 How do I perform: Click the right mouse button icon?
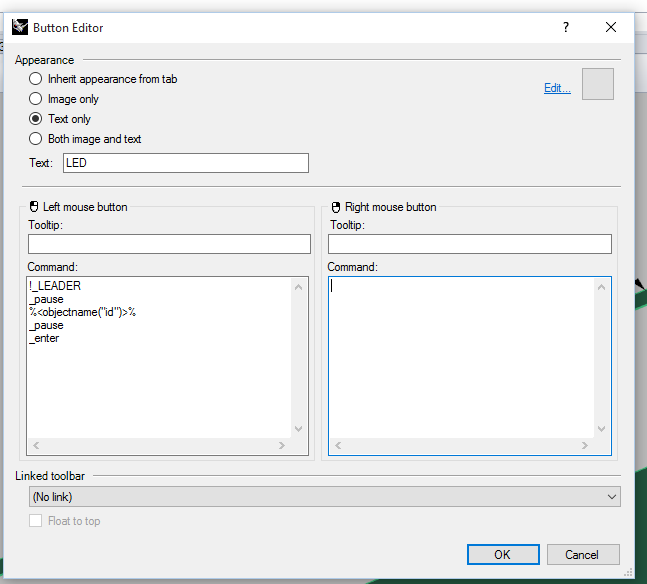tap(336, 207)
